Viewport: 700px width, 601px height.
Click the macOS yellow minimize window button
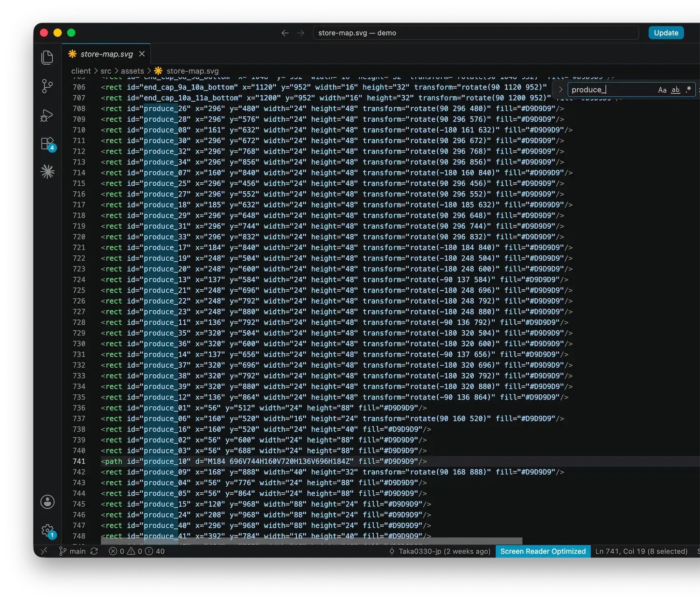point(57,33)
